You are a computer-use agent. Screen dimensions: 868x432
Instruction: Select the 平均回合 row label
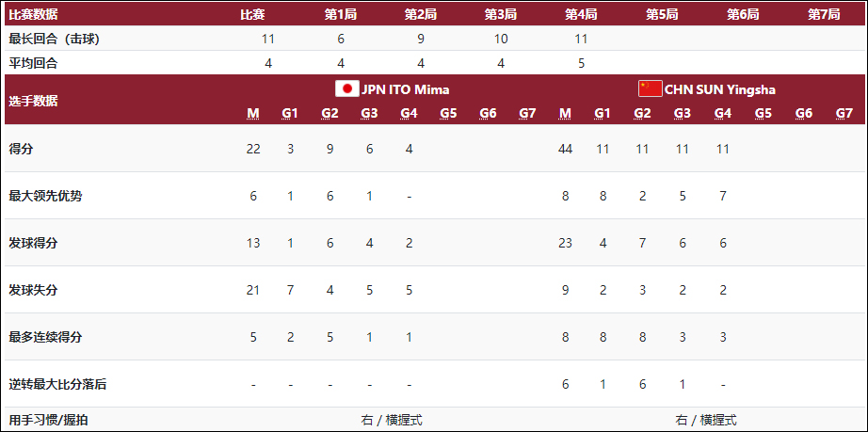(32, 63)
